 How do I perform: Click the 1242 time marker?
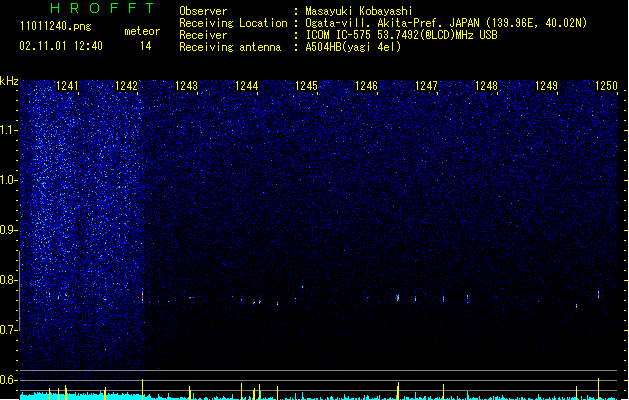[126, 86]
